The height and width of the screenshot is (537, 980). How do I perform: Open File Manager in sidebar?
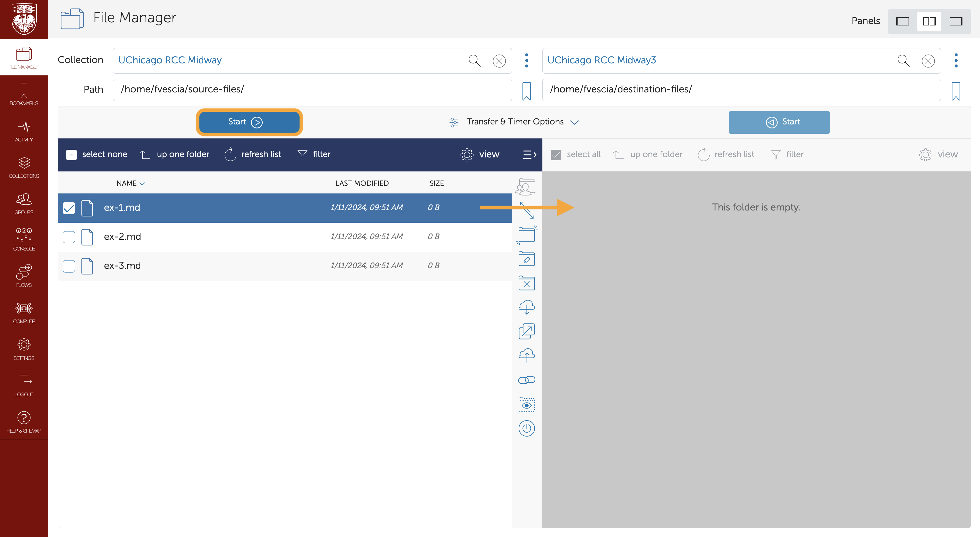pyautogui.click(x=24, y=57)
